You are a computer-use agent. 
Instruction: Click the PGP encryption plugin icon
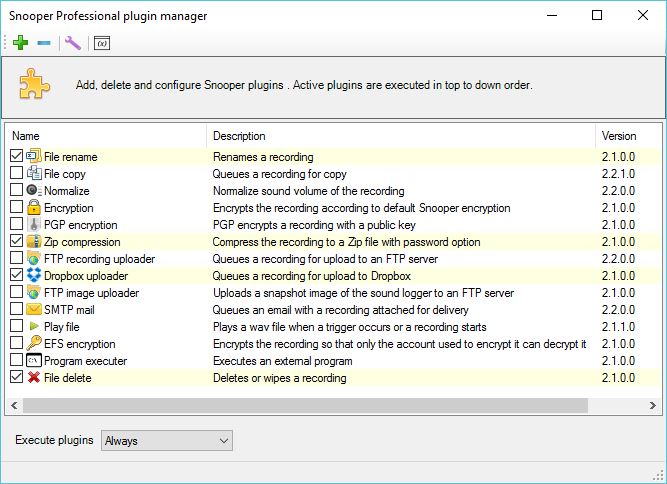point(34,224)
